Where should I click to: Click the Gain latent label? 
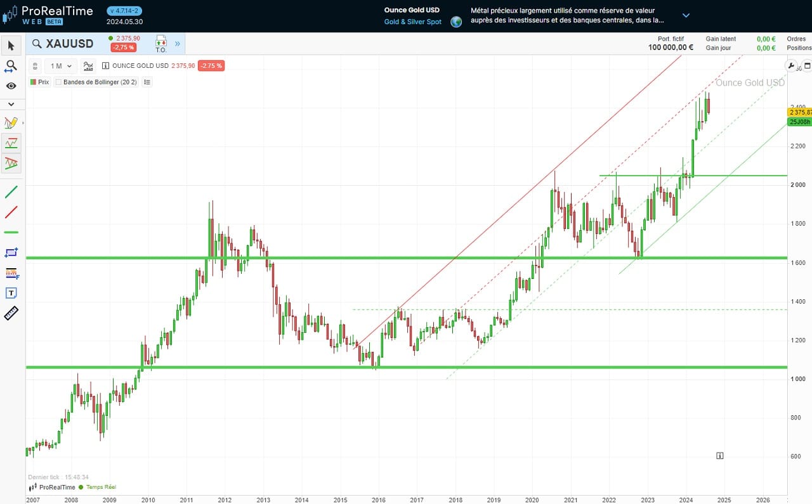coord(721,39)
